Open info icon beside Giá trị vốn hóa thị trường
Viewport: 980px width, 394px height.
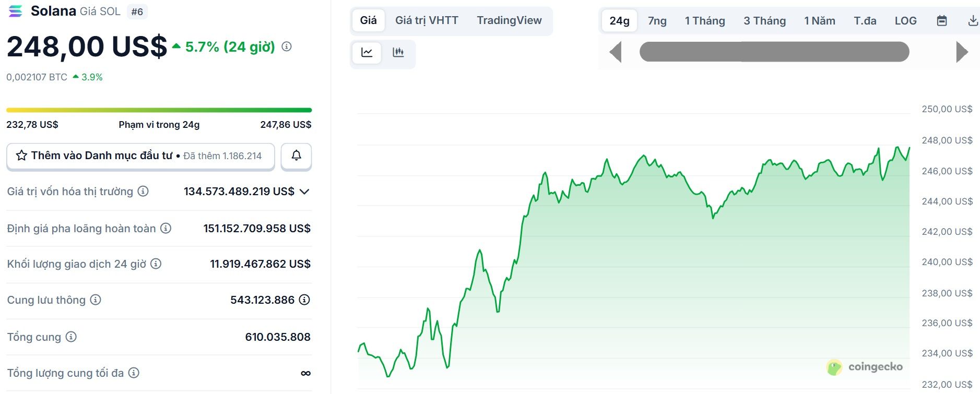pos(143,192)
